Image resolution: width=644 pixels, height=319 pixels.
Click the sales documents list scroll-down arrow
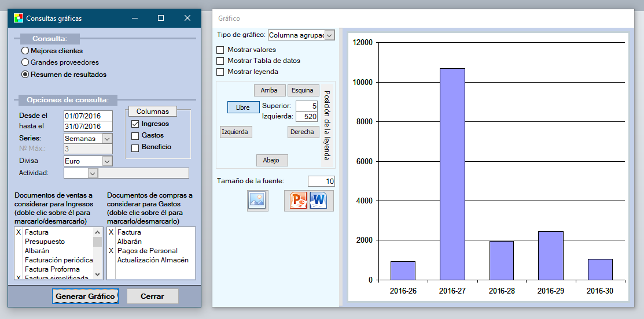tap(98, 275)
